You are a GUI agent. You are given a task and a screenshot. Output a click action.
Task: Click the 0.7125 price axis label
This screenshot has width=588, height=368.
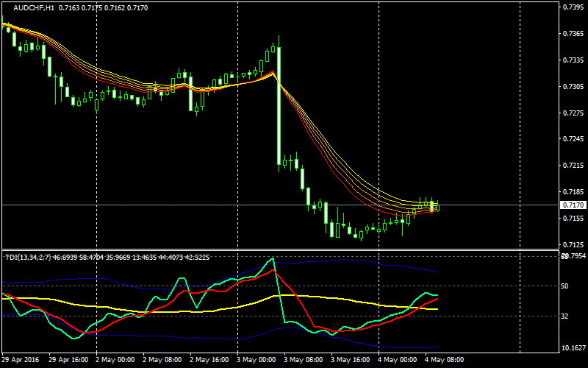(x=572, y=244)
